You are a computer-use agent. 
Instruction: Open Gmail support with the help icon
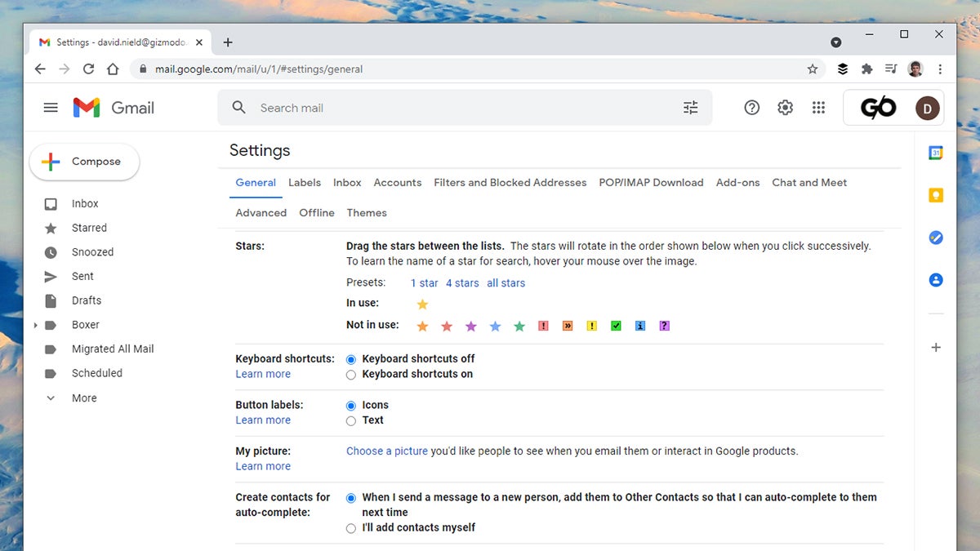pyautogui.click(x=752, y=107)
